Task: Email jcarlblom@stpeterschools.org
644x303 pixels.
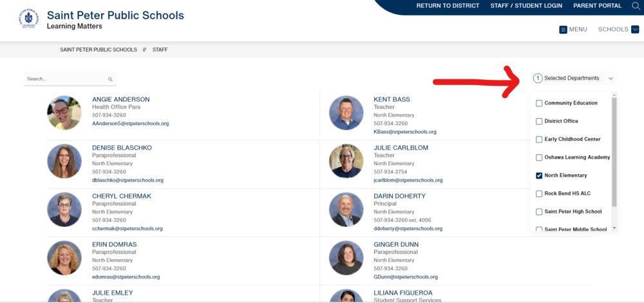Action: click(x=408, y=180)
